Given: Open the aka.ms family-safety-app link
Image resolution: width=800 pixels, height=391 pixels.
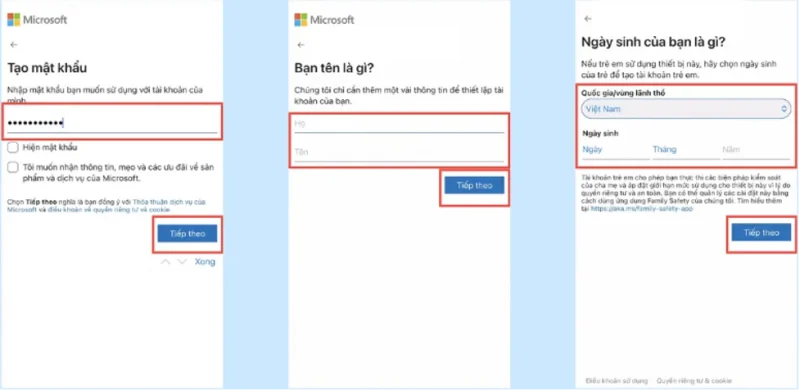Looking at the screenshot, I should click(x=642, y=209).
